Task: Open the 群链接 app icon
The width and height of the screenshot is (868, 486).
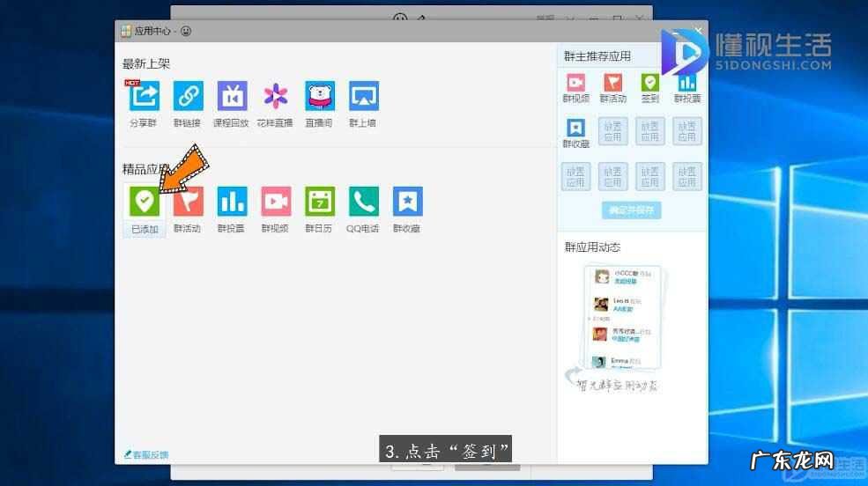Action: pyautogui.click(x=188, y=96)
